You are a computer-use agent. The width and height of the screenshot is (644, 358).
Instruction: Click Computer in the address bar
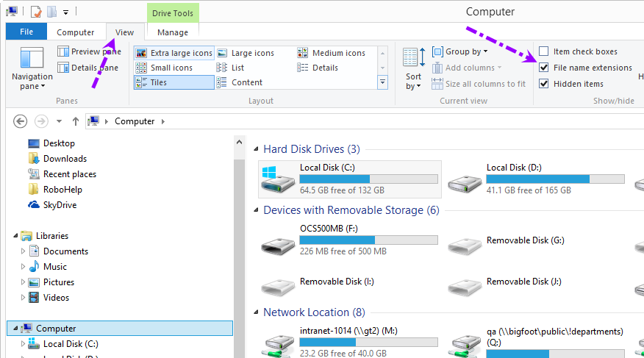135,121
